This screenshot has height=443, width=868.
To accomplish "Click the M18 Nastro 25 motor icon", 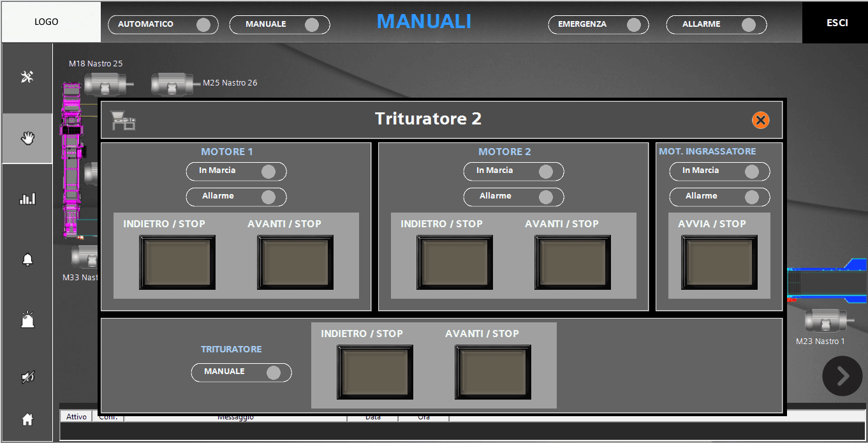I will coord(106,84).
